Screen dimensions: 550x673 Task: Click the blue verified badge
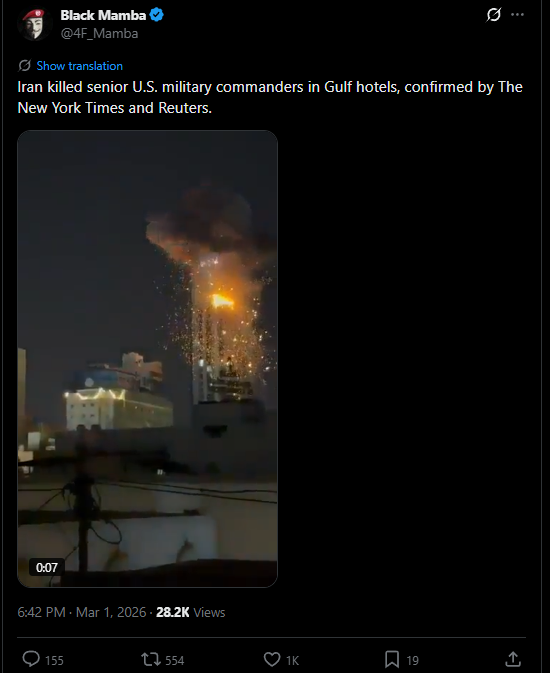157,15
